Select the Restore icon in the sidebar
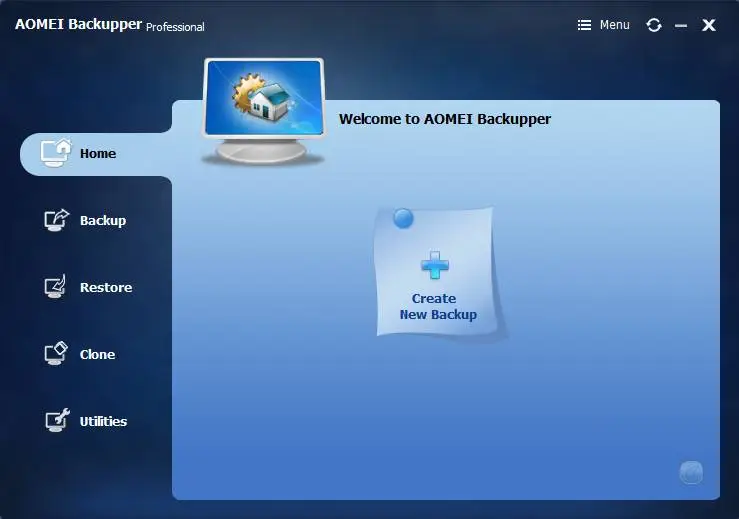This screenshot has width=739, height=519. coord(56,287)
